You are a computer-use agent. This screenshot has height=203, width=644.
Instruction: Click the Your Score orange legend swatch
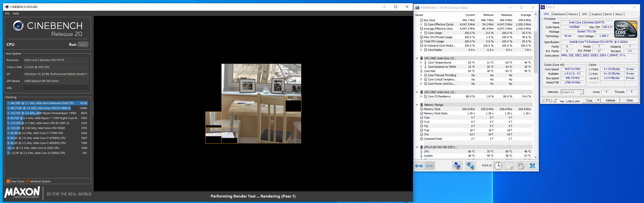8,181
